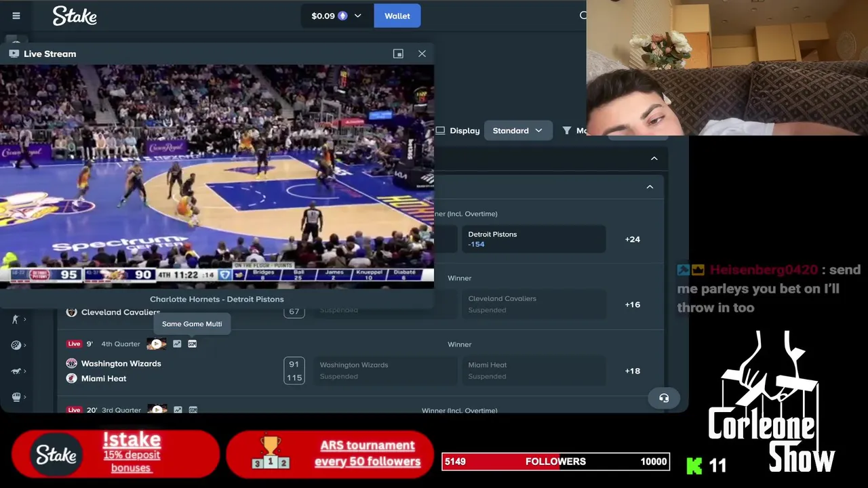Expand the shooter sport sidebar category
The width and height of the screenshot is (868, 488).
point(18,319)
